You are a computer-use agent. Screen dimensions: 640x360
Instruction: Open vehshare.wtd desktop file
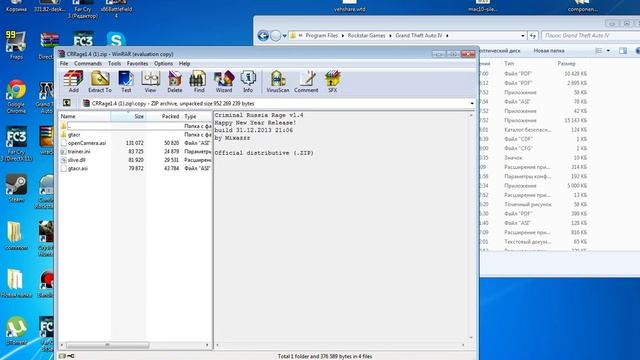[350, 7]
